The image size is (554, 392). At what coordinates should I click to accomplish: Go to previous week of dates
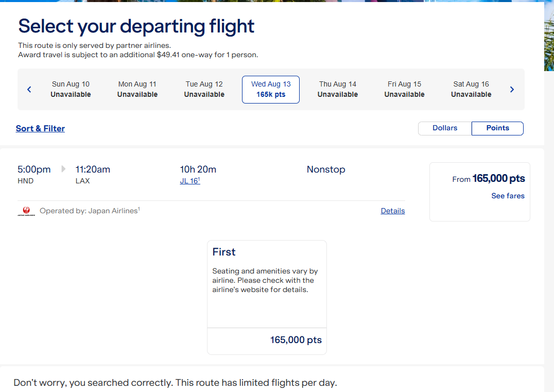click(29, 90)
